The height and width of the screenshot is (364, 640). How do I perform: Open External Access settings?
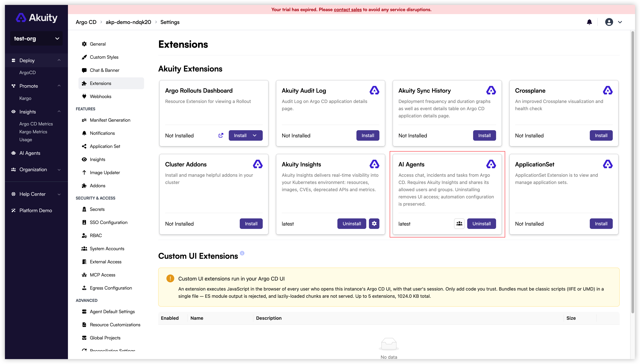click(111, 262)
